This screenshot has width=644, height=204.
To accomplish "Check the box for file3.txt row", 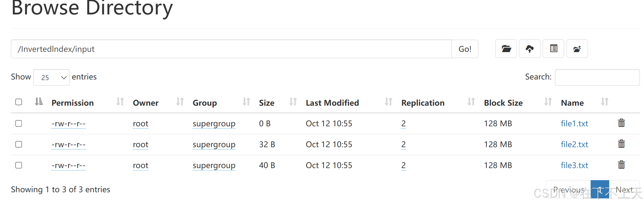I will click(19, 165).
